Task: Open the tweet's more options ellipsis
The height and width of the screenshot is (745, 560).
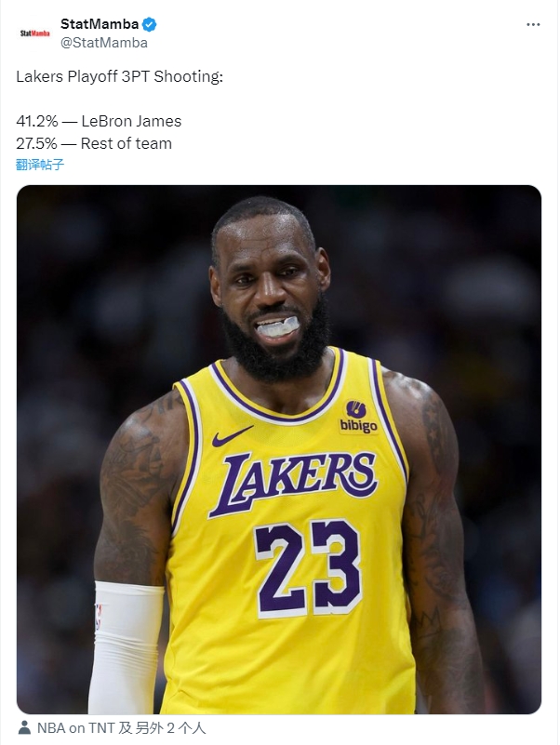Action: point(533,24)
